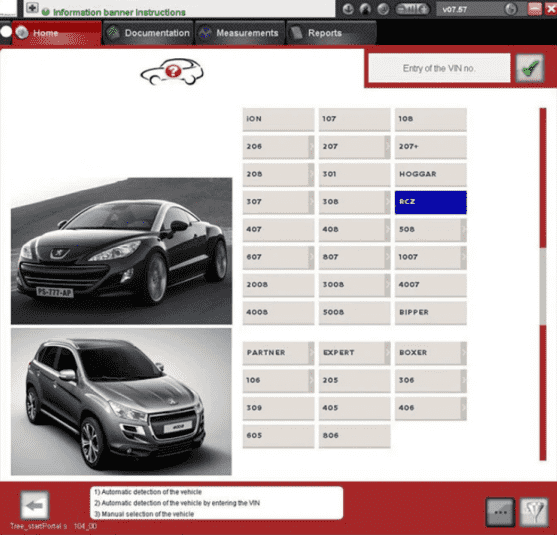Switch to the Documentation tab
Viewport: 557px width, 535px height.
click(x=148, y=33)
